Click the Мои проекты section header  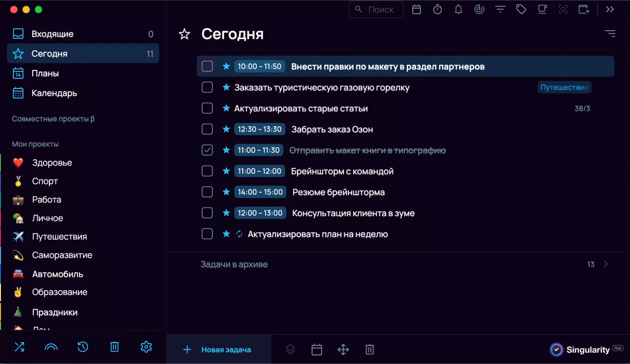coord(35,144)
